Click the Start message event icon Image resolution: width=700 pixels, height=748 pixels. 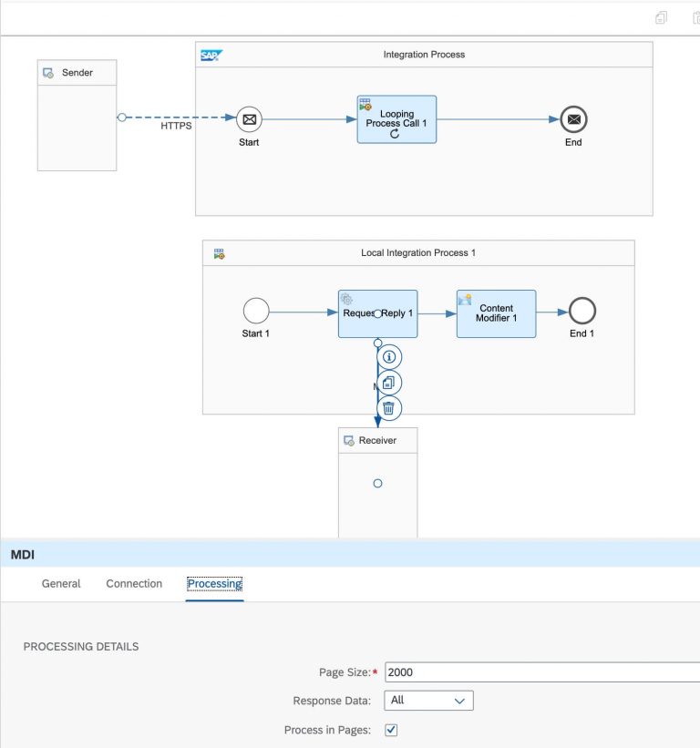click(249, 118)
